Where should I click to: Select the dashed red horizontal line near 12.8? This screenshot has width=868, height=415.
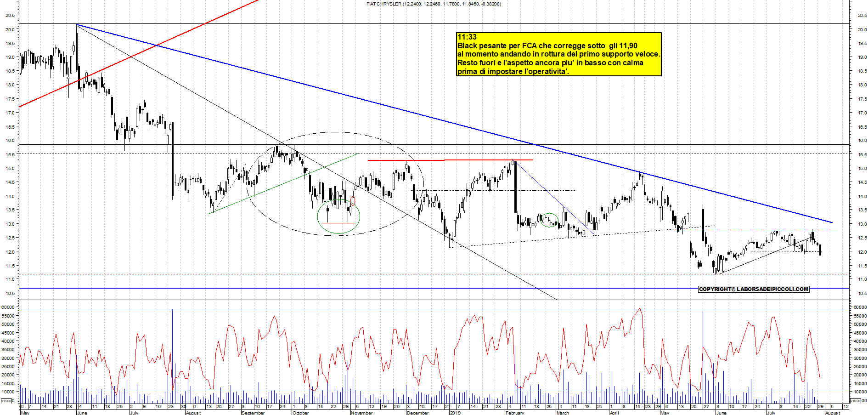757,230
